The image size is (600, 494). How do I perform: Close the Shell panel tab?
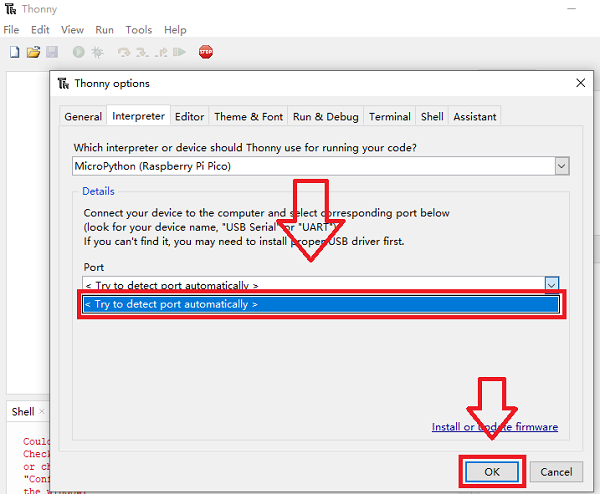[x=42, y=411]
